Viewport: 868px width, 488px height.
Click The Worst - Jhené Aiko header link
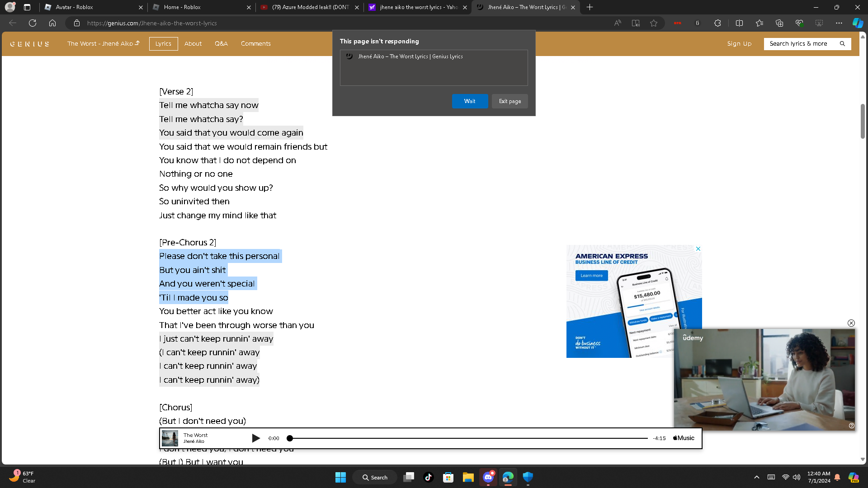(x=104, y=44)
